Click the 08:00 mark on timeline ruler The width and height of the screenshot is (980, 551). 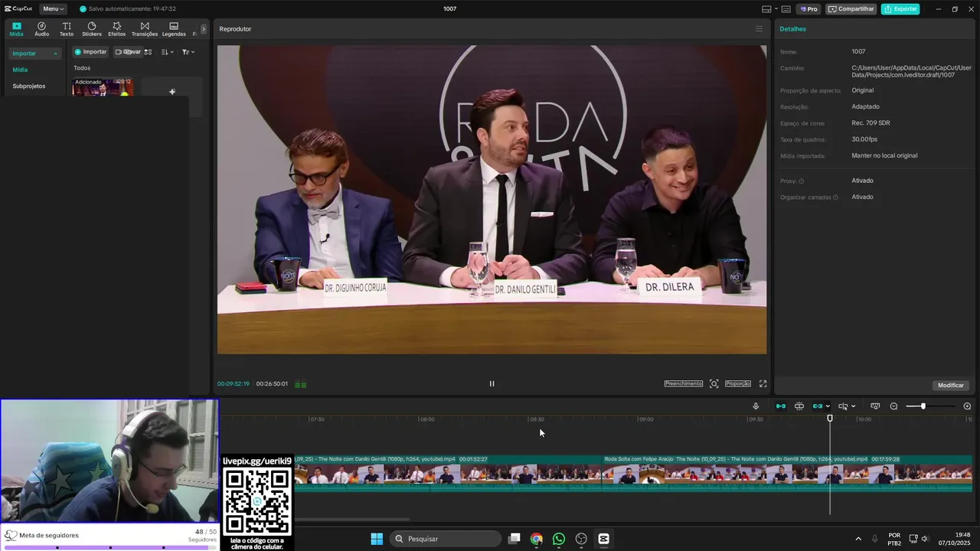click(x=426, y=419)
